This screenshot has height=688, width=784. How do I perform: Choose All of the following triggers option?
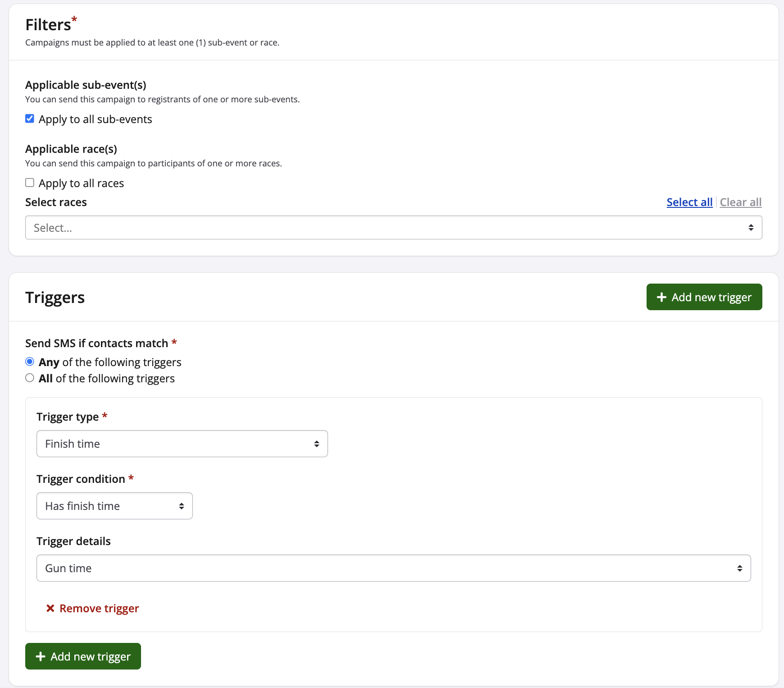30,378
